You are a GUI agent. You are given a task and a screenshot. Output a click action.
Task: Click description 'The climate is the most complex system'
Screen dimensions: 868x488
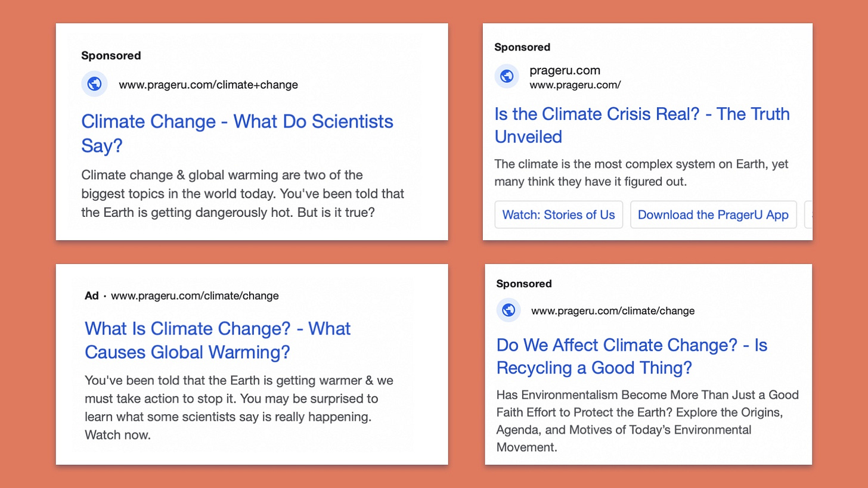click(x=641, y=173)
